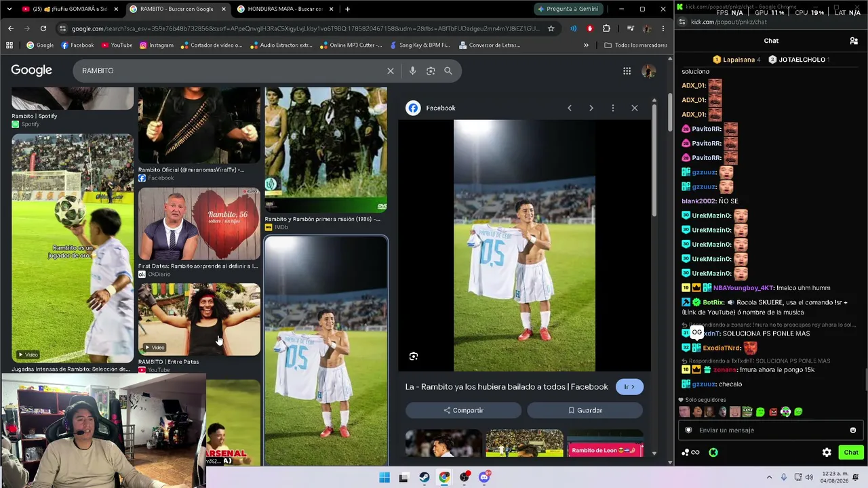This screenshot has width=868, height=488.
Task: Click the Ir button for the Facebook result
Action: 630,387
